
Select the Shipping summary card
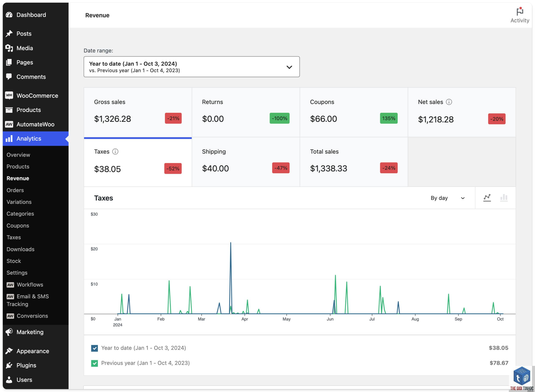(246, 162)
